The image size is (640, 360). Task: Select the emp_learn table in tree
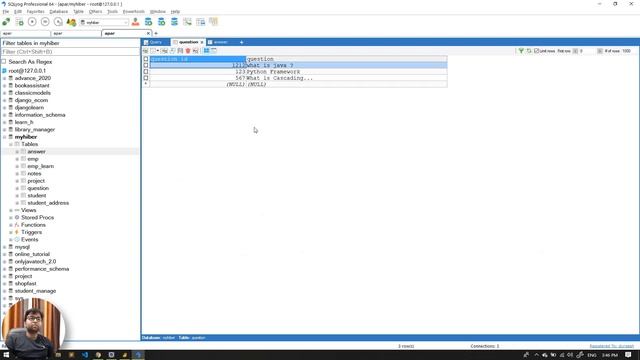[40, 166]
